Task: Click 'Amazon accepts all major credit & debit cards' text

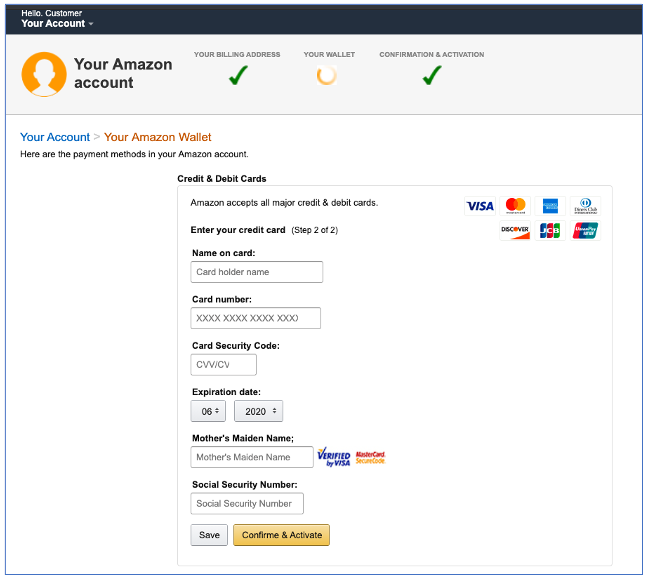Action: (x=284, y=203)
